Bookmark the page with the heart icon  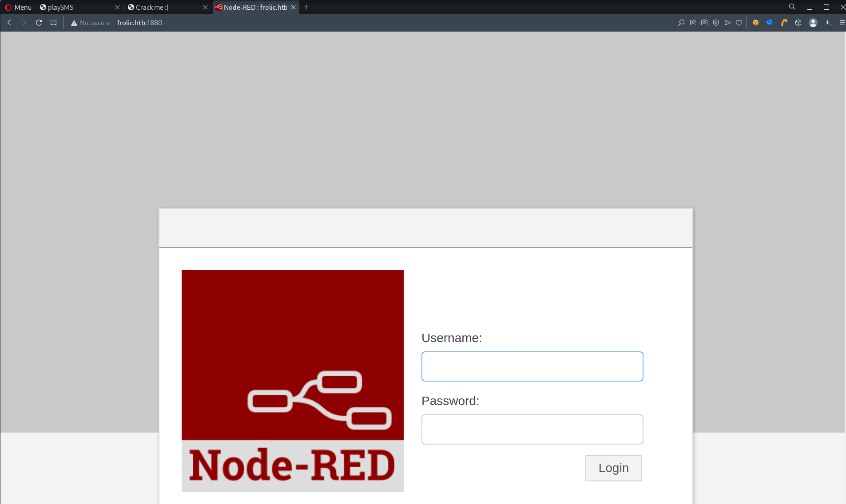pos(739,23)
